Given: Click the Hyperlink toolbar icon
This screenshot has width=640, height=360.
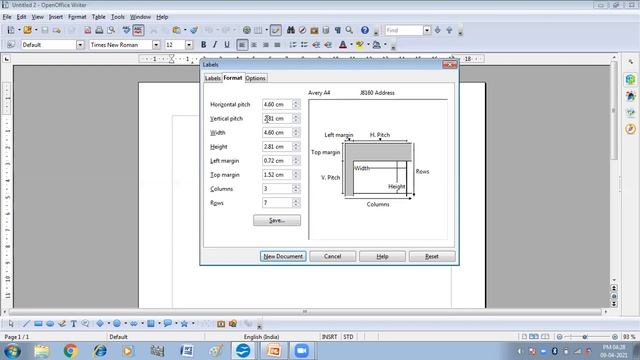Looking at the screenshot, I should pos(247,30).
